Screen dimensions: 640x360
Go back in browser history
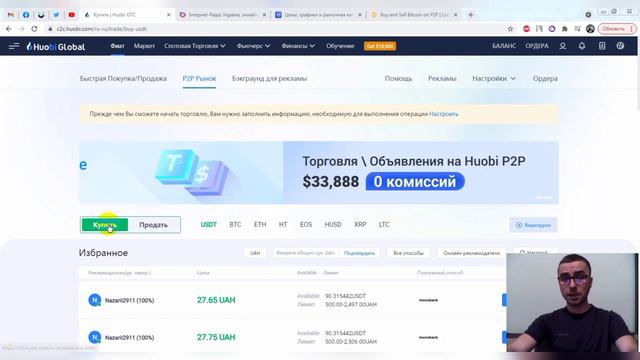click(9, 29)
